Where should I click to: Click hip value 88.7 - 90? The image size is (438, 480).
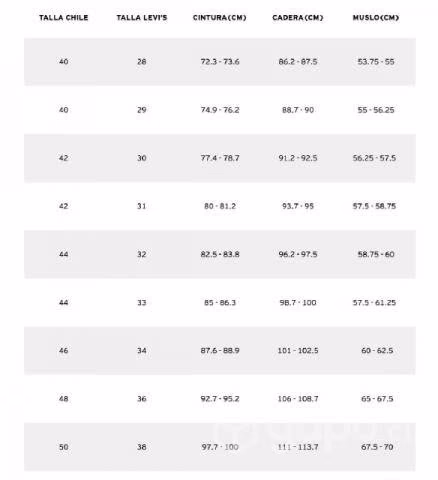tap(298, 110)
